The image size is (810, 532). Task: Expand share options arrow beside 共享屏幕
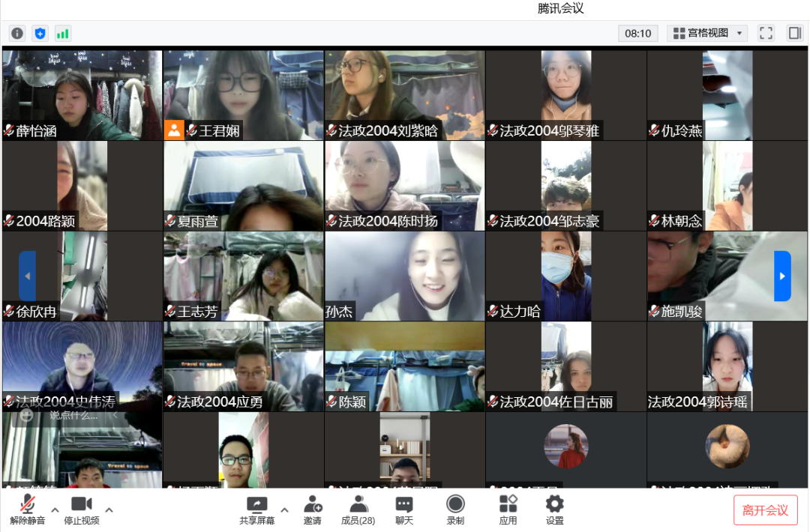[284, 510]
